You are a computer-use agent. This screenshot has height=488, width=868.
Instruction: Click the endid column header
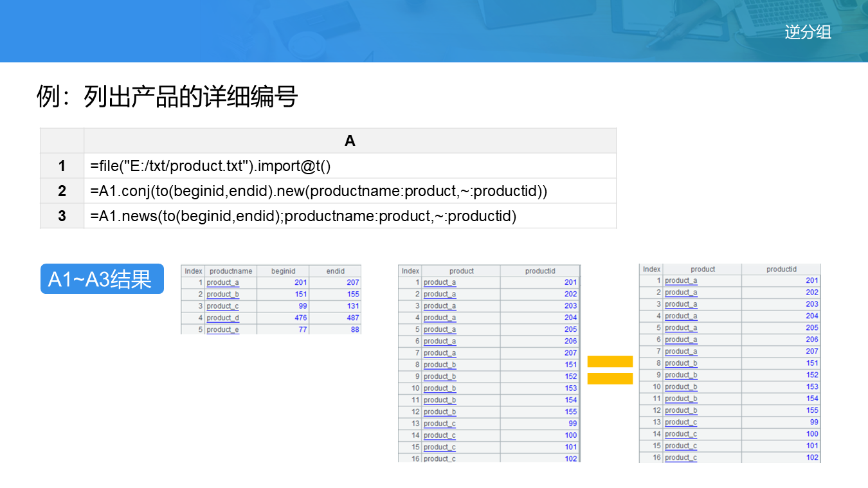pos(335,271)
